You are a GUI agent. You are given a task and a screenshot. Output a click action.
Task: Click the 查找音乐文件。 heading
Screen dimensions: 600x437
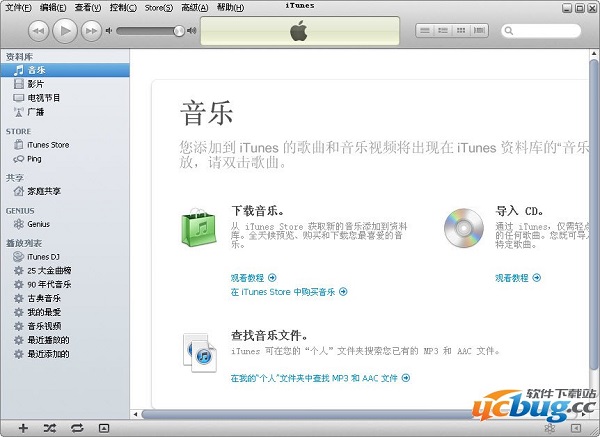[269, 336]
